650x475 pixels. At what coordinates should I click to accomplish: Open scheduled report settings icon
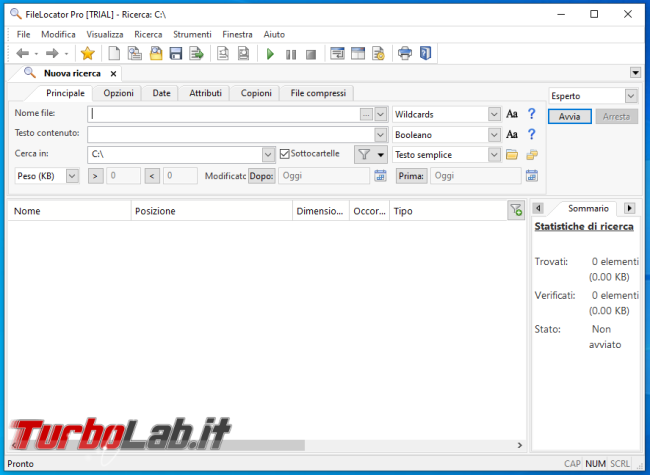(378, 53)
